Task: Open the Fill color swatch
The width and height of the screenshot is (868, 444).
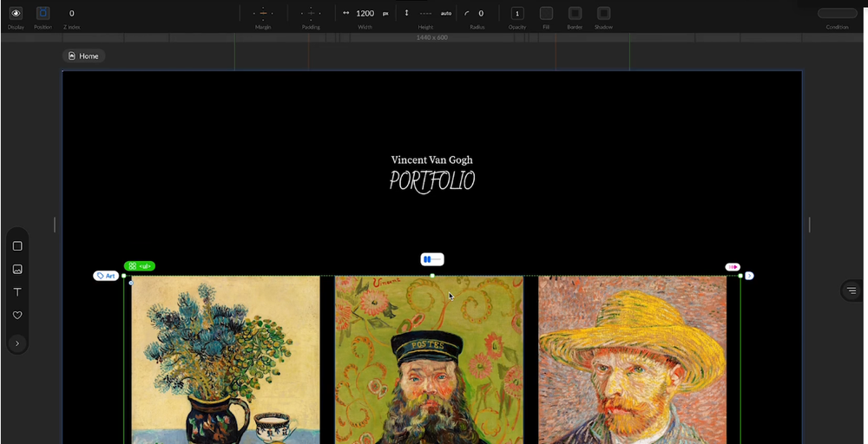Action: [x=546, y=13]
